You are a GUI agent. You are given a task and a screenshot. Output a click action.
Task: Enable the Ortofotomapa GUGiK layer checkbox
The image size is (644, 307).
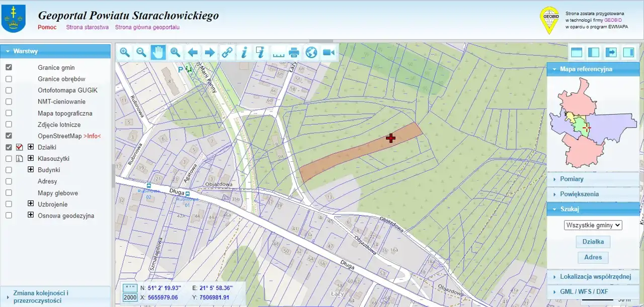pos(9,90)
